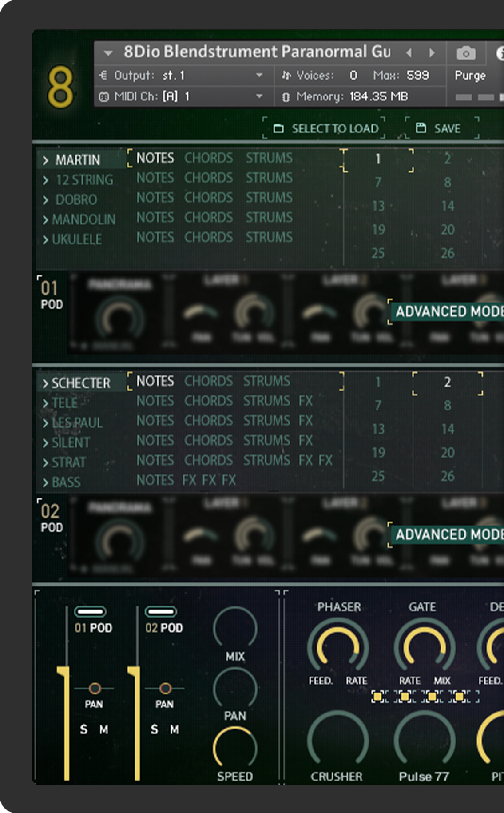Click the MIX knob
The image size is (504, 813).
click(x=235, y=628)
